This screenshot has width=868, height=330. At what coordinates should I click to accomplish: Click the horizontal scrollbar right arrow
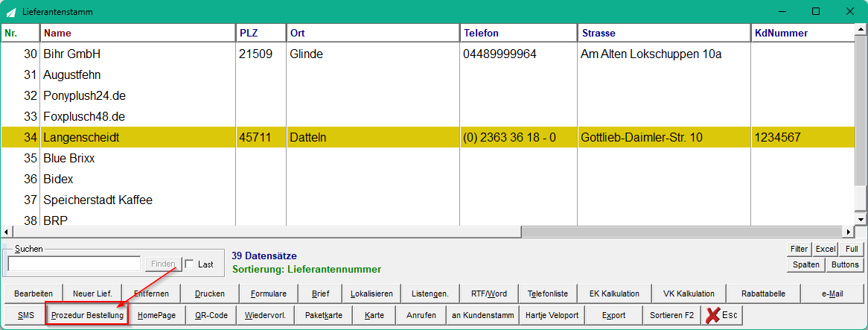coord(849,232)
